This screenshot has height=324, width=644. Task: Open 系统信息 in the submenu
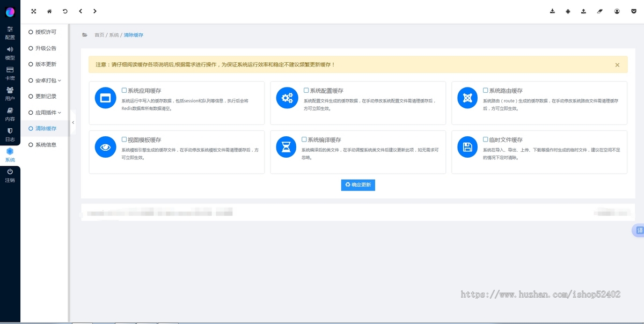pyautogui.click(x=45, y=145)
